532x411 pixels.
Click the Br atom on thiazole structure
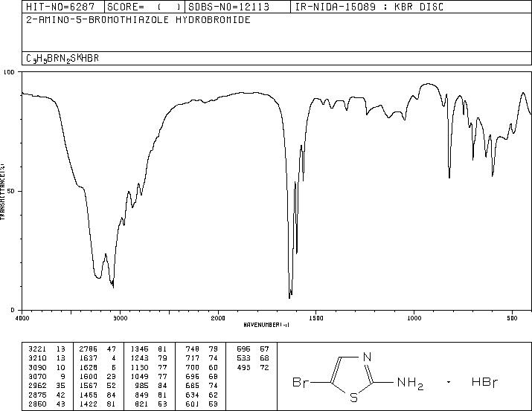point(301,383)
